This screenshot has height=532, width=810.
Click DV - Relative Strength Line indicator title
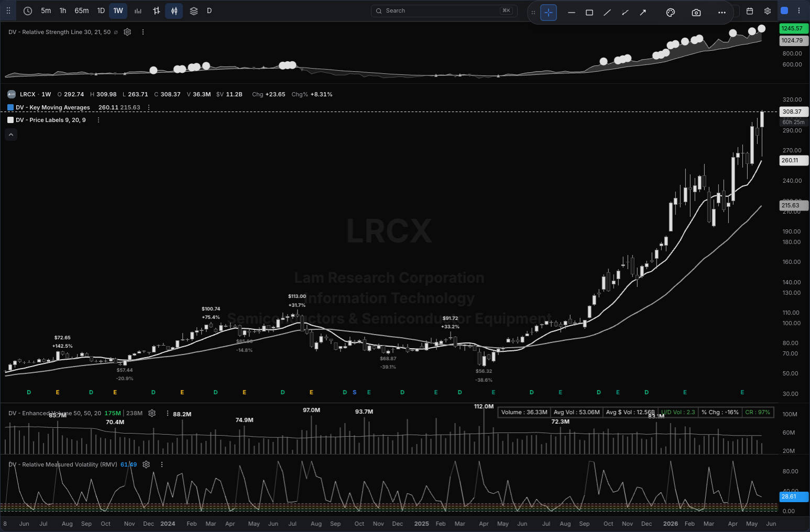pos(60,32)
